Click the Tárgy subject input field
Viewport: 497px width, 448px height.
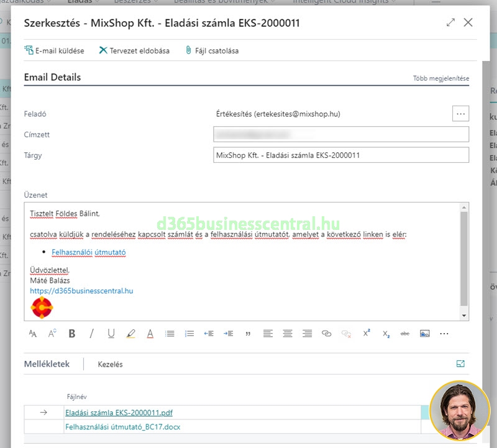[340, 155]
